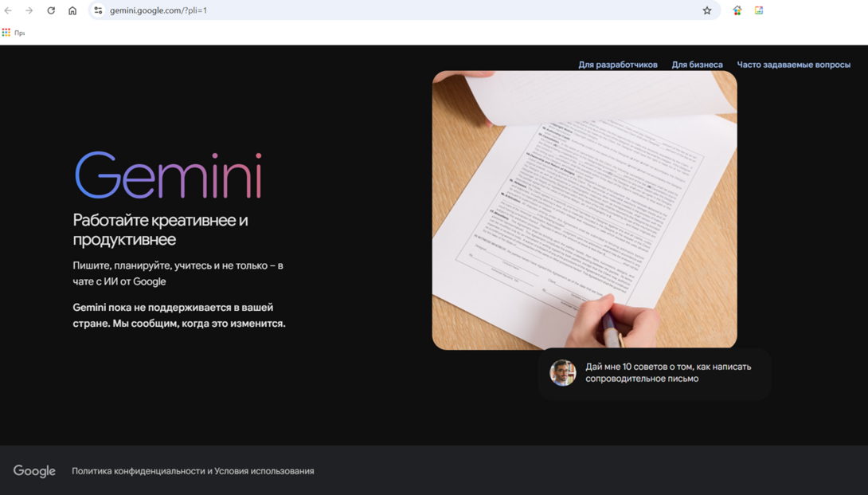Open the colorful house extension icon

(x=737, y=10)
